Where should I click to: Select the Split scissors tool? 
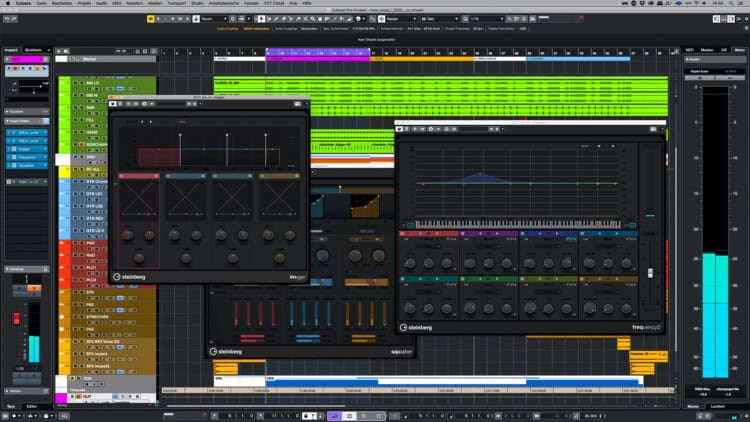pos(291,19)
